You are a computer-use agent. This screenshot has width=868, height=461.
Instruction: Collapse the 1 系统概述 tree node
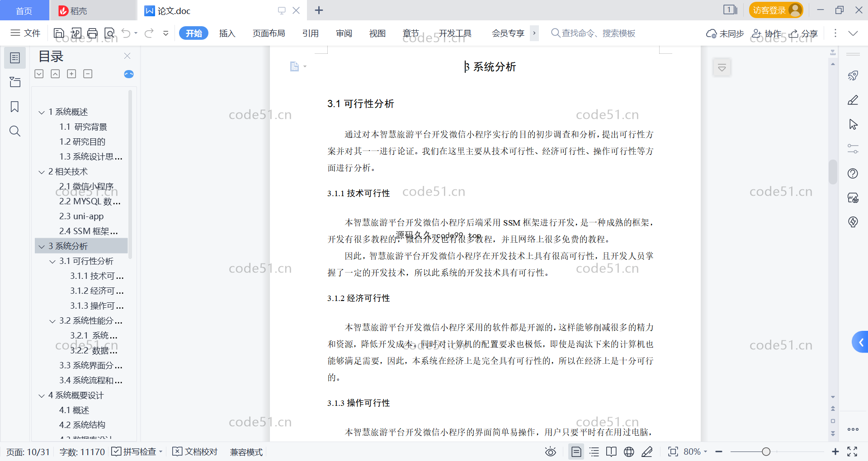click(x=42, y=112)
